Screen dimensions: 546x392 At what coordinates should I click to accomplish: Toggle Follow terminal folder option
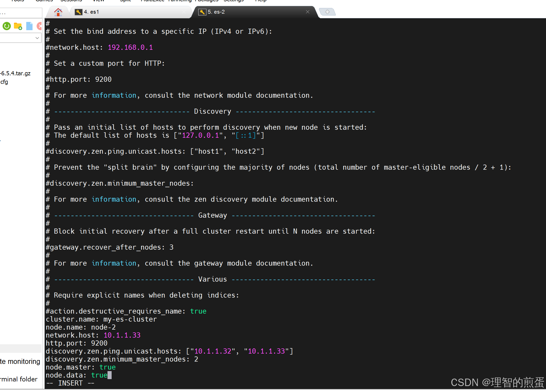(x=19, y=379)
